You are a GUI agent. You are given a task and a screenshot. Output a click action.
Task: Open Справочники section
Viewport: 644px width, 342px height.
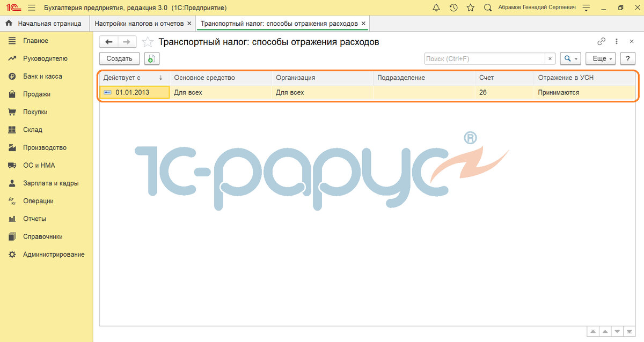pyautogui.click(x=46, y=236)
